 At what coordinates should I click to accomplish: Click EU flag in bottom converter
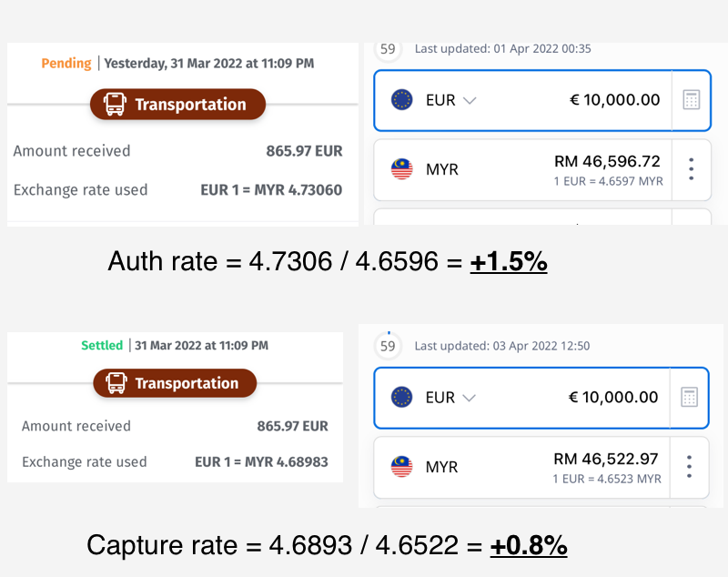401,397
